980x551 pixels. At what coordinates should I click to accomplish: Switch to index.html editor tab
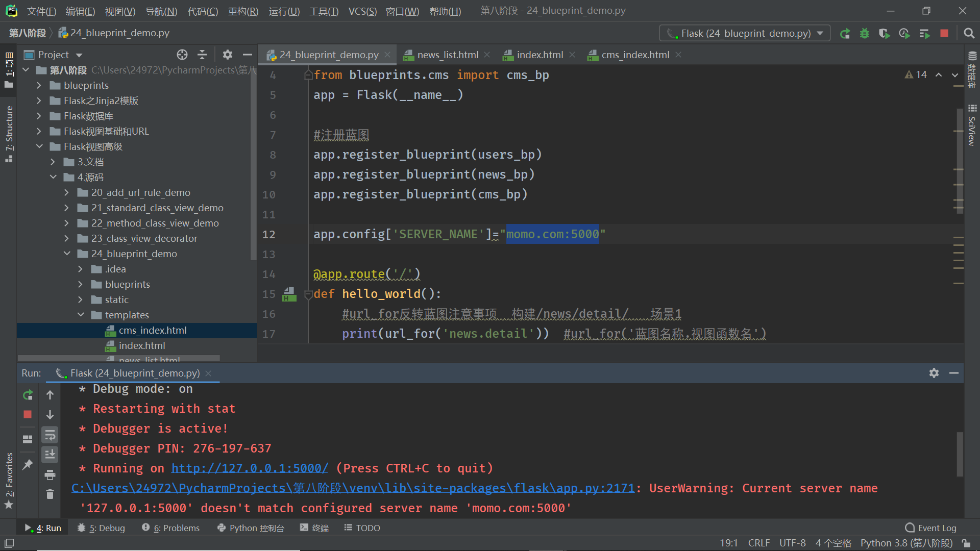(540, 55)
